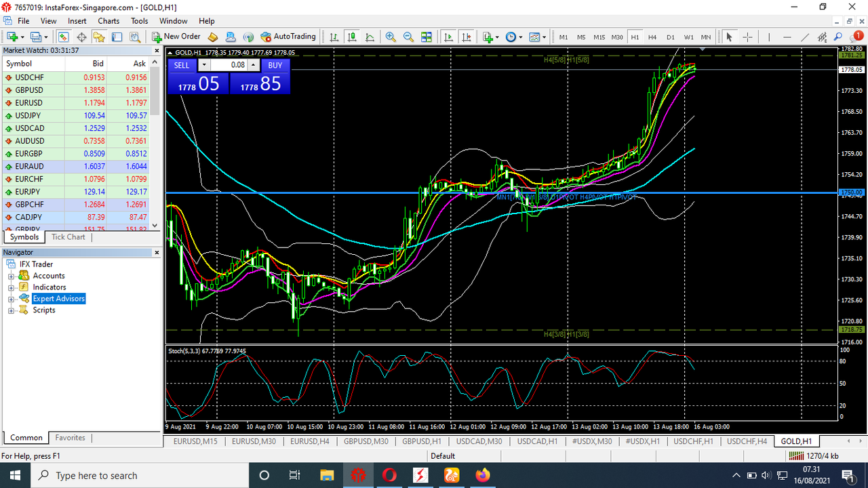Toggle the Chart Shift icon

pos(467,37)
